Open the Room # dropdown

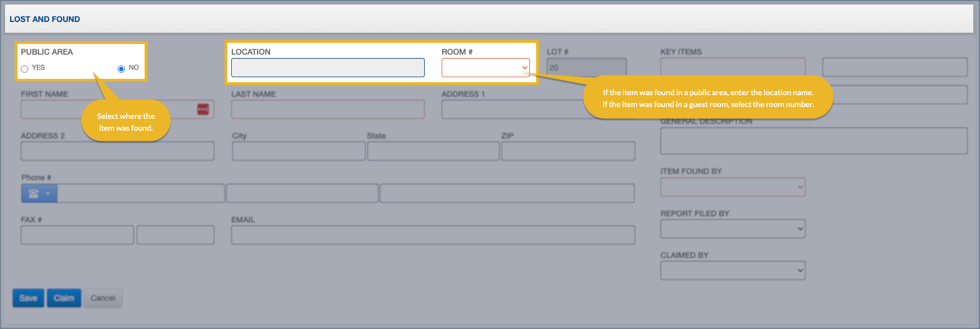(485, 68)
